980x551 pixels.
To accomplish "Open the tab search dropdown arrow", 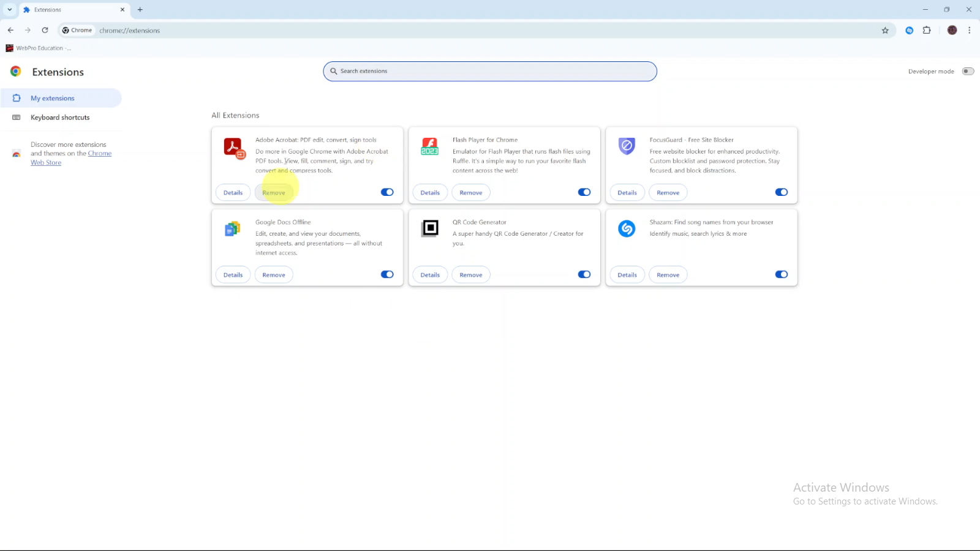I will 10,10.
